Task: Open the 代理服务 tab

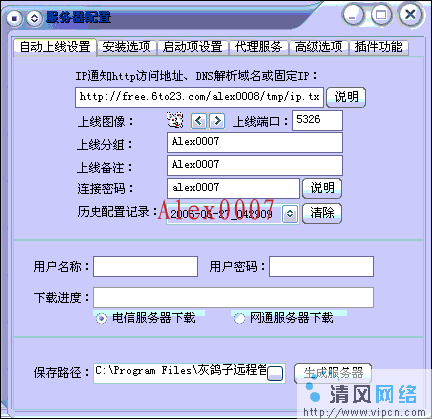Action: (258, 47)
